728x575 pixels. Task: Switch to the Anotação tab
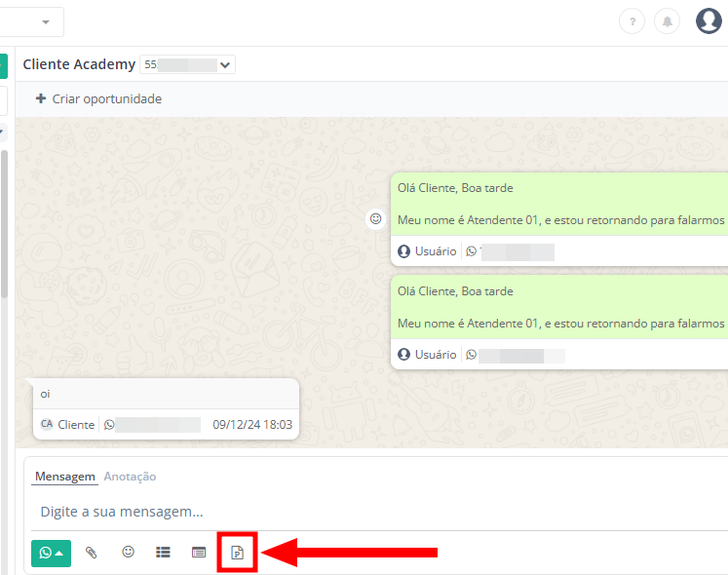pyautogui.click(x=130, y=477)
